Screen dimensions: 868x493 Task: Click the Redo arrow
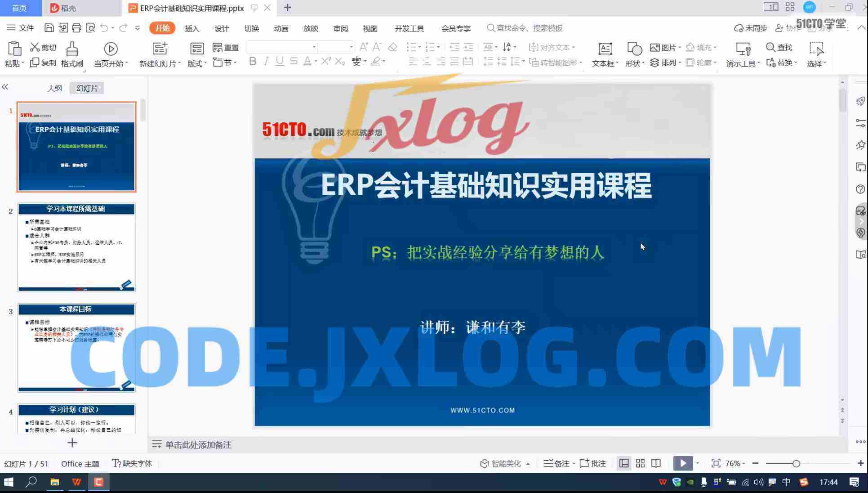[x=123, y=28]
